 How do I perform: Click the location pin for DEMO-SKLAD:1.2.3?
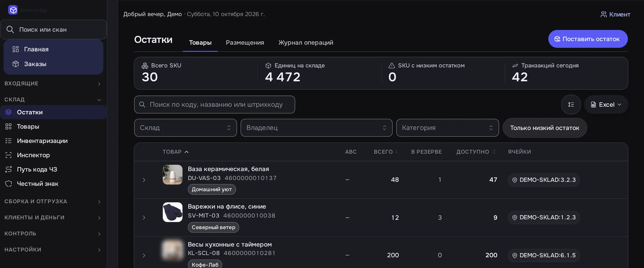[x=515, y=217]
